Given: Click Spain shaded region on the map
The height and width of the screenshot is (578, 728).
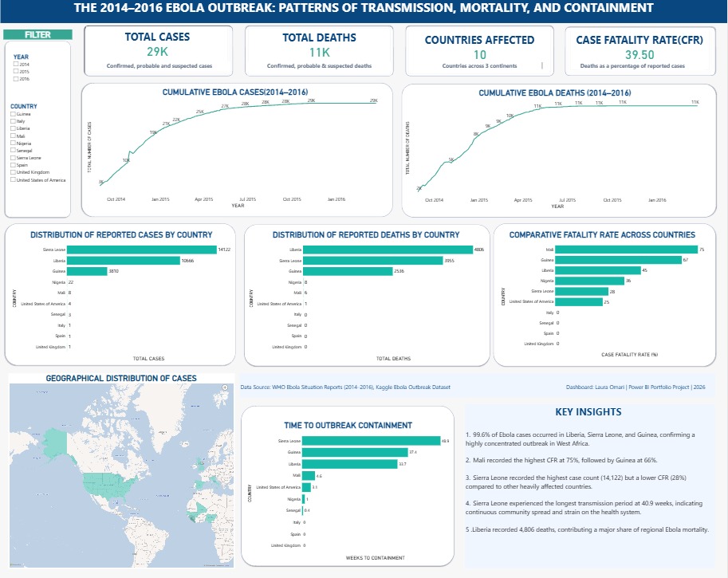Looking at the screenshot, I should (x=199, y=486).
